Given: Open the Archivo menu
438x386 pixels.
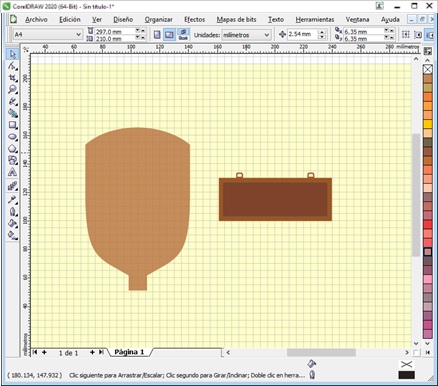Looking at the screenshot, I should pos(36,19).
